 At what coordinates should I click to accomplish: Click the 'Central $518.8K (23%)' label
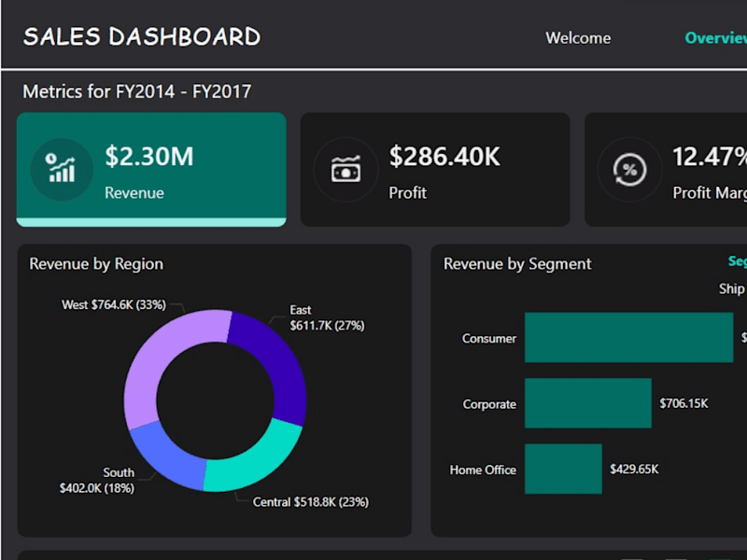[x=311, y=502]
